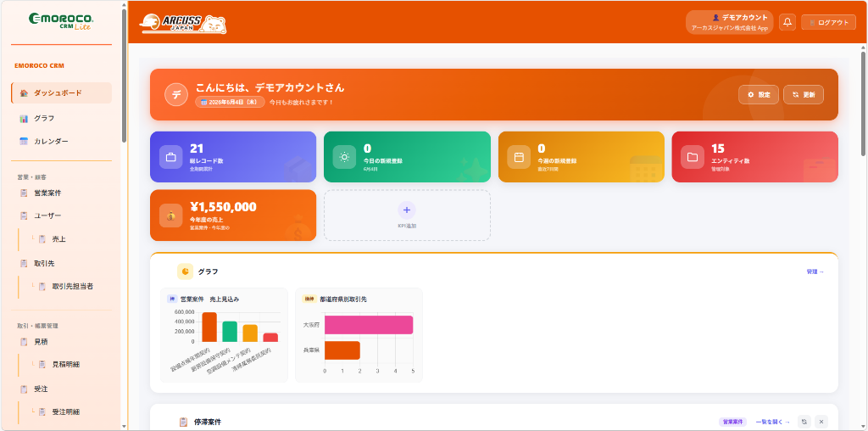Click the pink 大阪府 bar

(369, 325)
